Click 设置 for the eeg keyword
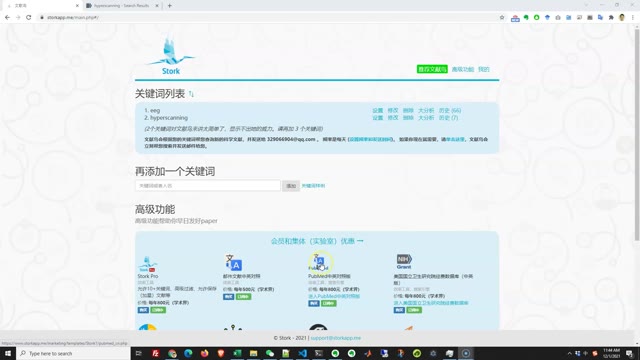Image resolution: width=640 pixels, height=360 pixels. [378, 111]
